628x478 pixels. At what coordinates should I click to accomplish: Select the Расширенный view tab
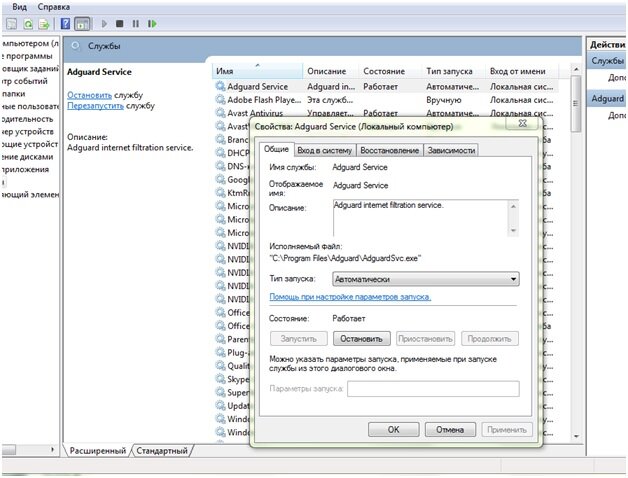point(97,450)
